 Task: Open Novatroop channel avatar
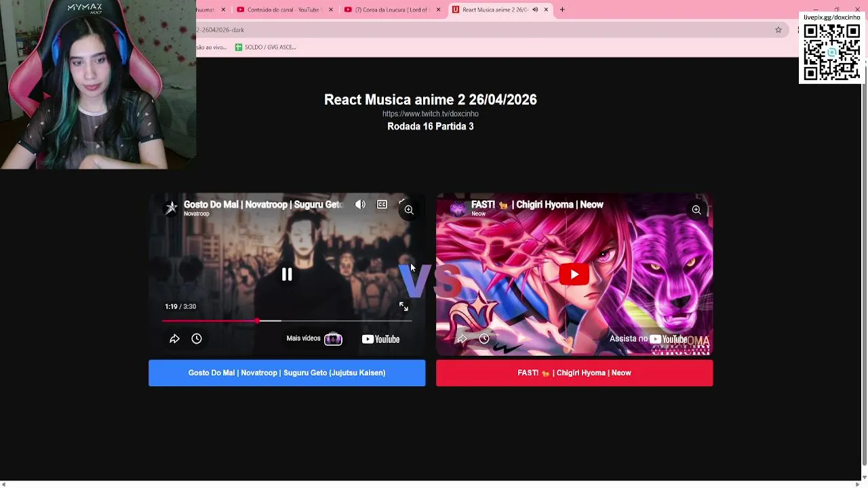point(172,208)
